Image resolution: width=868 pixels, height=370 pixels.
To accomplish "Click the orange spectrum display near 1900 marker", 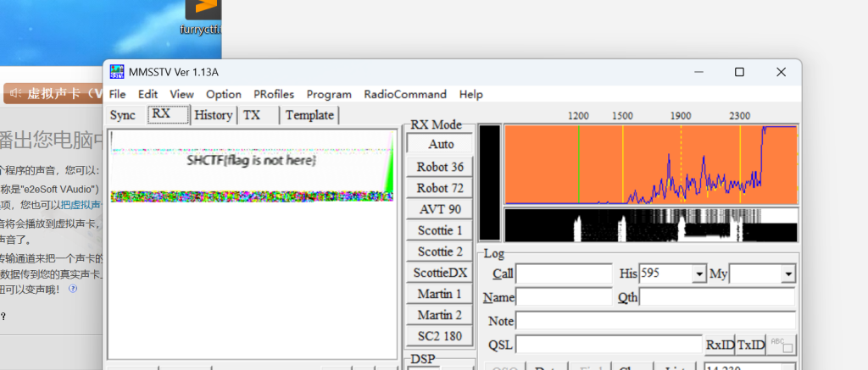I will point(681,165).
